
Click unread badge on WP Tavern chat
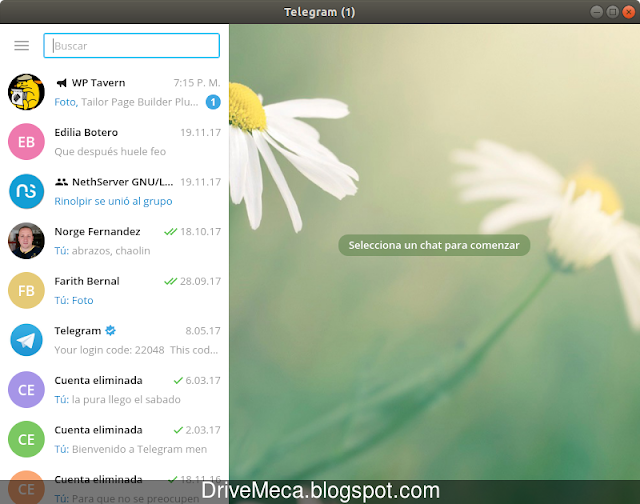point(213,102)
